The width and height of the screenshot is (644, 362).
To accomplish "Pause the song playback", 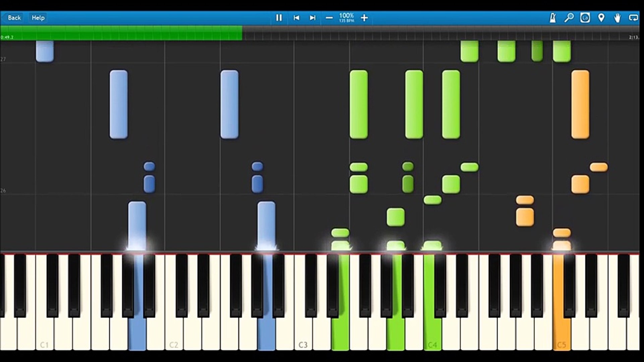I will [x=279, y=18].
